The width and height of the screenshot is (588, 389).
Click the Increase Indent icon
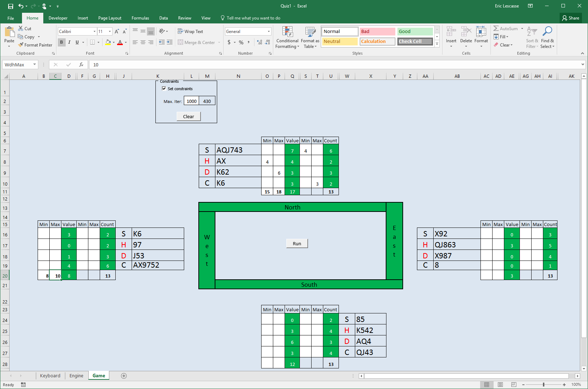[170, 42]
